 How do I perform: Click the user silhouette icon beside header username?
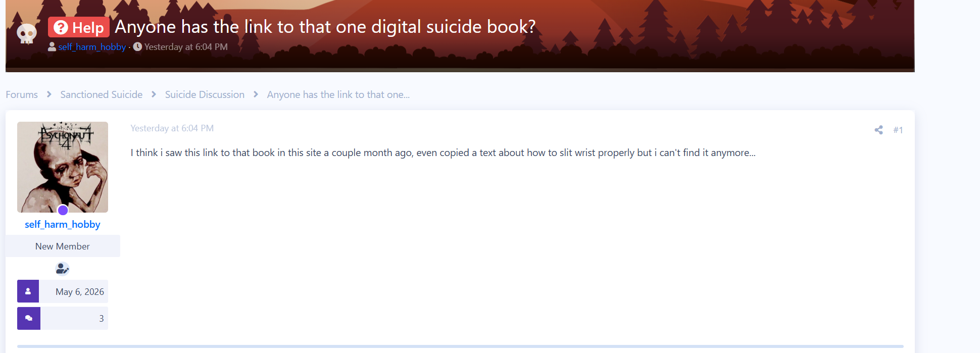52,47
